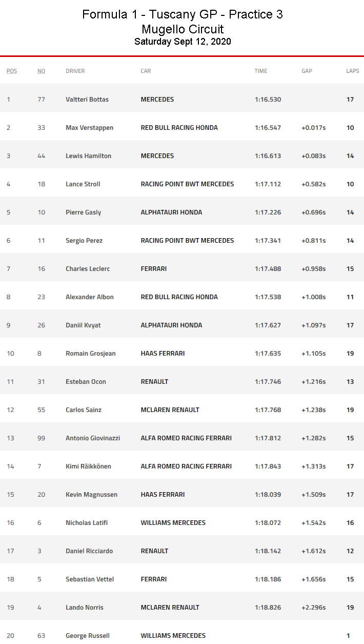Click the NO column header

click(41, 71)
